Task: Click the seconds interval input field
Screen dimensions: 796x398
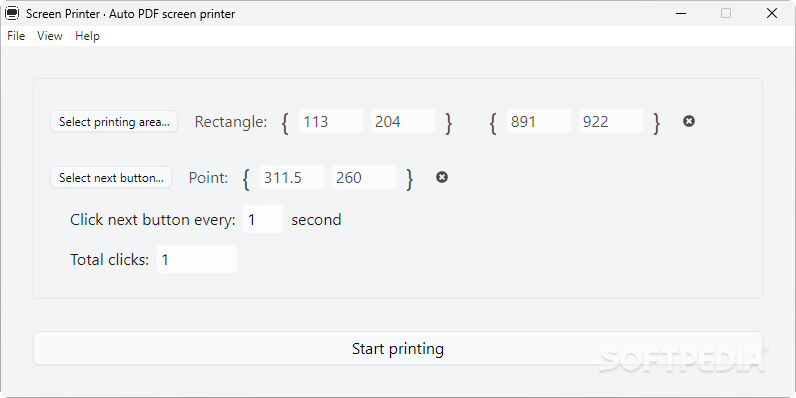Action: point(263,219)
